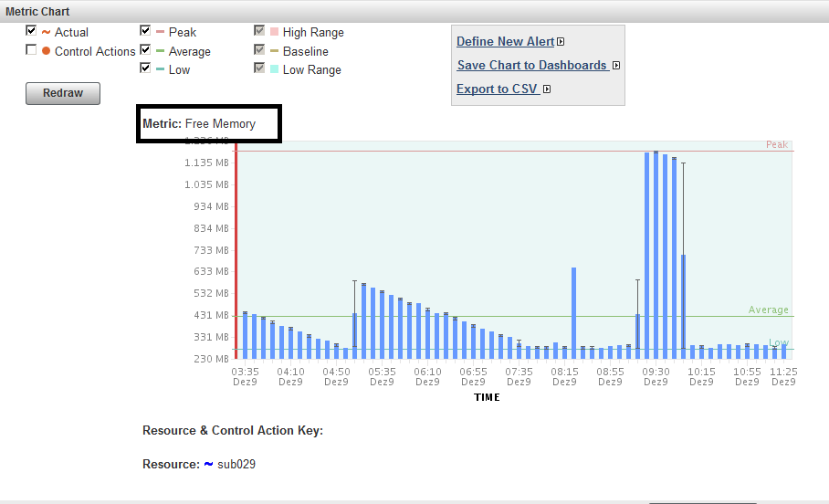The width and height of the screenshot is (829, 504).
Task: Uncheck the Peak line checkbox
Action: coord(145,31)
